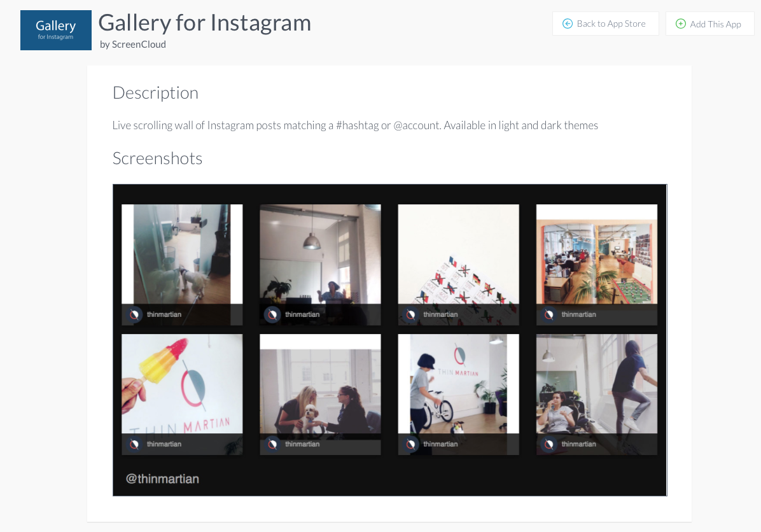Click the back arrow icon on Back to App Store
Screen dimensions: 761x532
click(568, 24)
